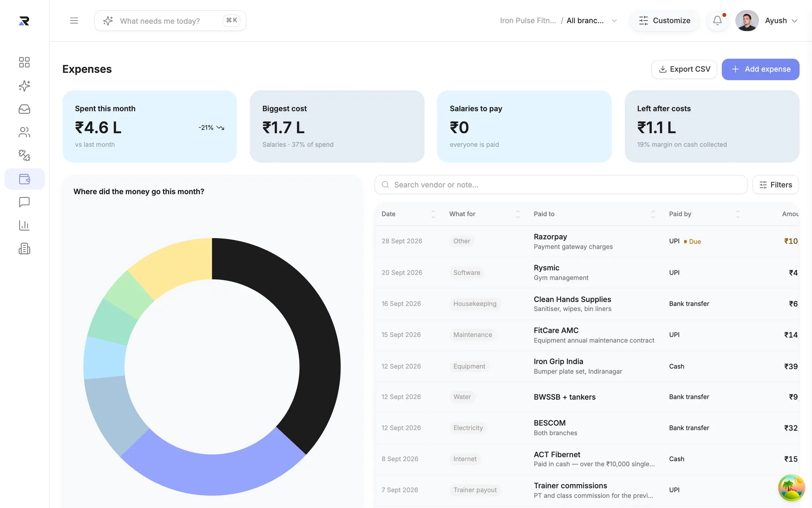Open the Left after costs card
Viewport: 812px width, 508px height.
tap(712, 126)
